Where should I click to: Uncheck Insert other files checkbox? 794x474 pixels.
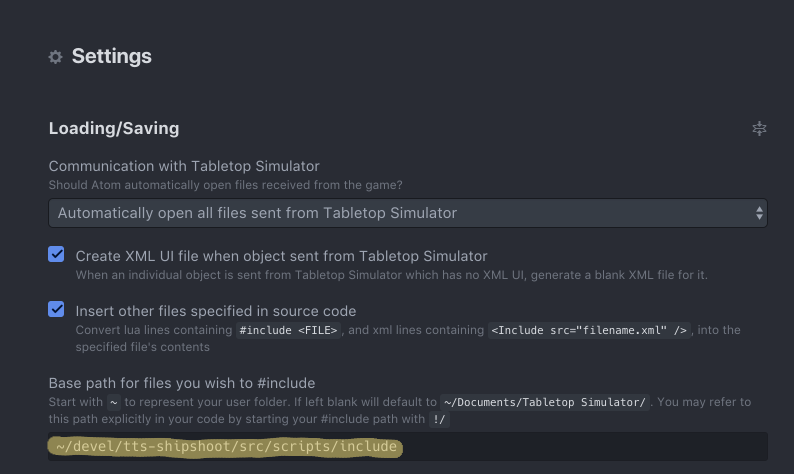tap(56, 309)
